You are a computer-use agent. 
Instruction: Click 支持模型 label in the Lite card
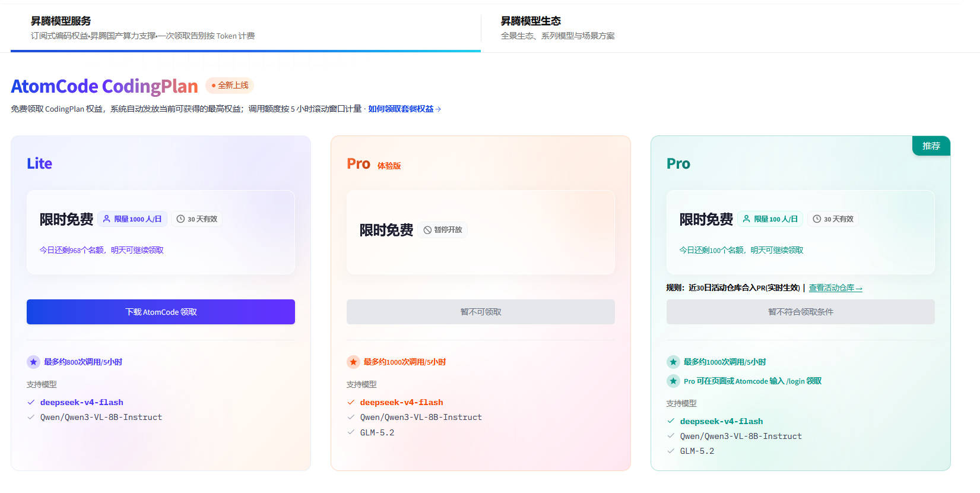click(42, 384)
